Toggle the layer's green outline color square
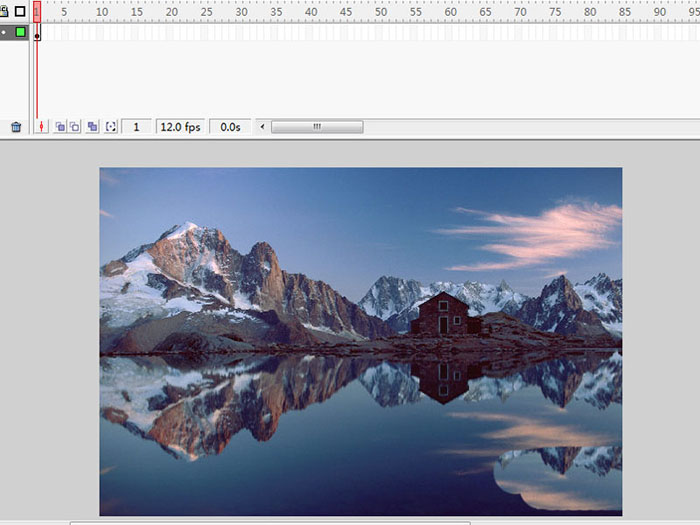The image size is (700, 525). pyautogui.click(x=20, y=32)
